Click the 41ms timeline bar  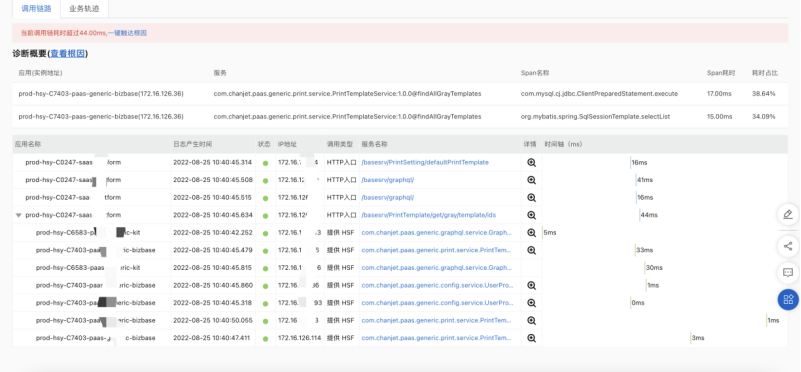636,180
